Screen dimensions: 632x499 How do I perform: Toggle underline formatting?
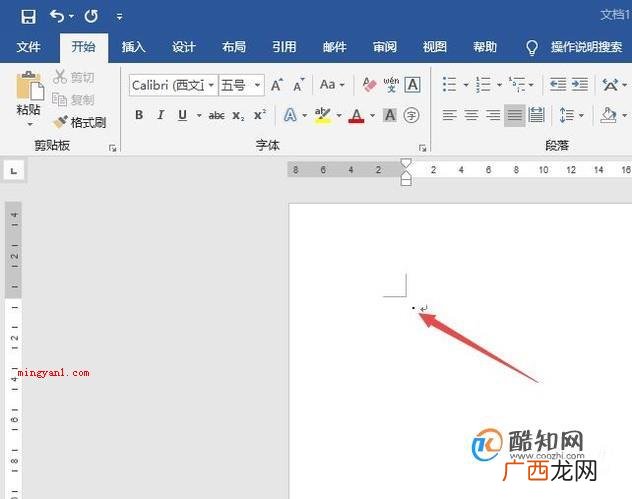[183, 115]
